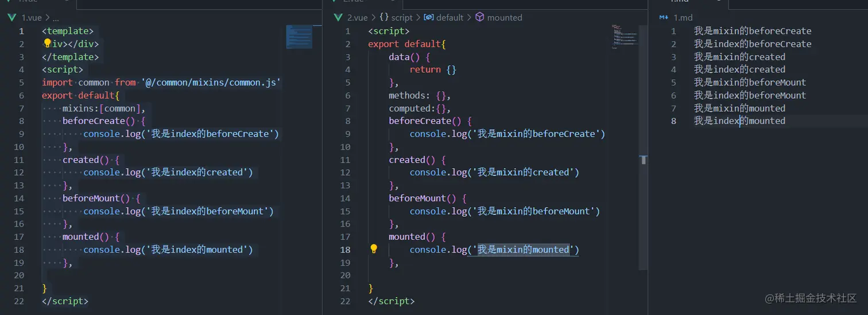Click the lightbulb on line 18 of 2.vue

pyautogui.click(x=374, y=249)
